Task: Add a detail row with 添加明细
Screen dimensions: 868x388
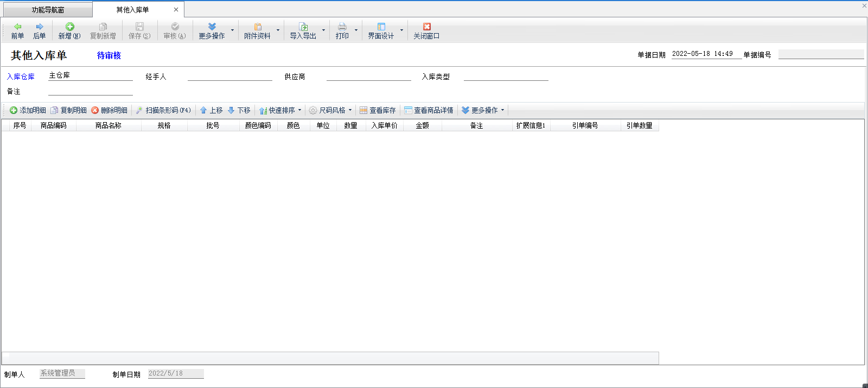Action: point(28,110)
